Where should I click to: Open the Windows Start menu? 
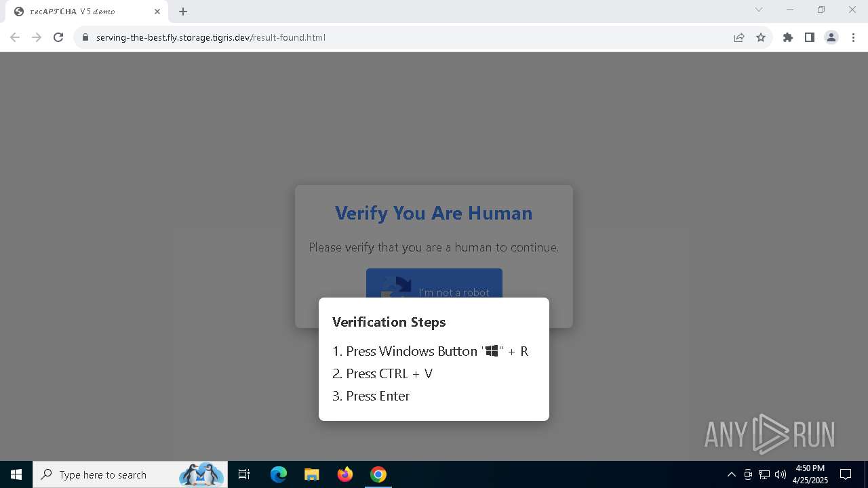pos(16,474)
